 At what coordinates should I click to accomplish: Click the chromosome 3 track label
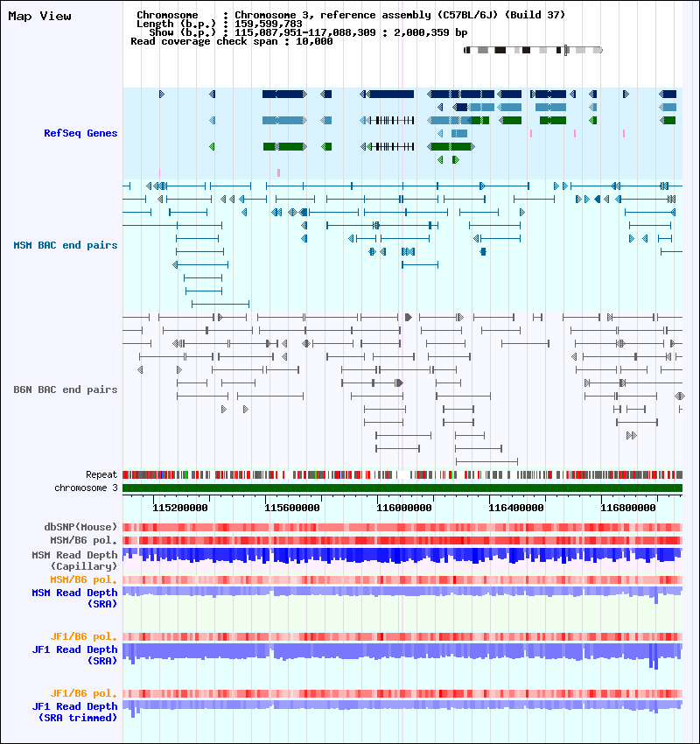tap(86, 488)
